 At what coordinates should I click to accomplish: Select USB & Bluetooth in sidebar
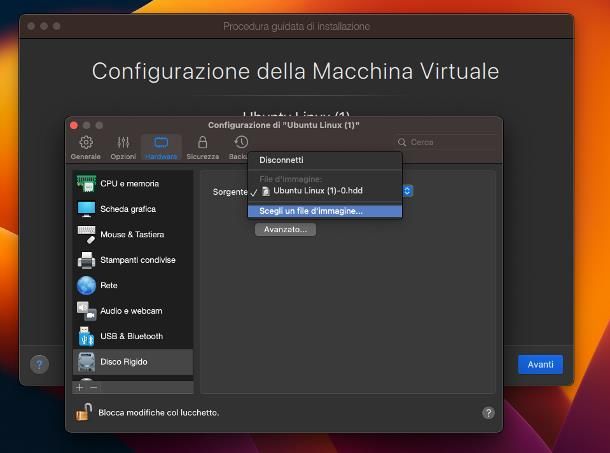[x=133, y=336]
